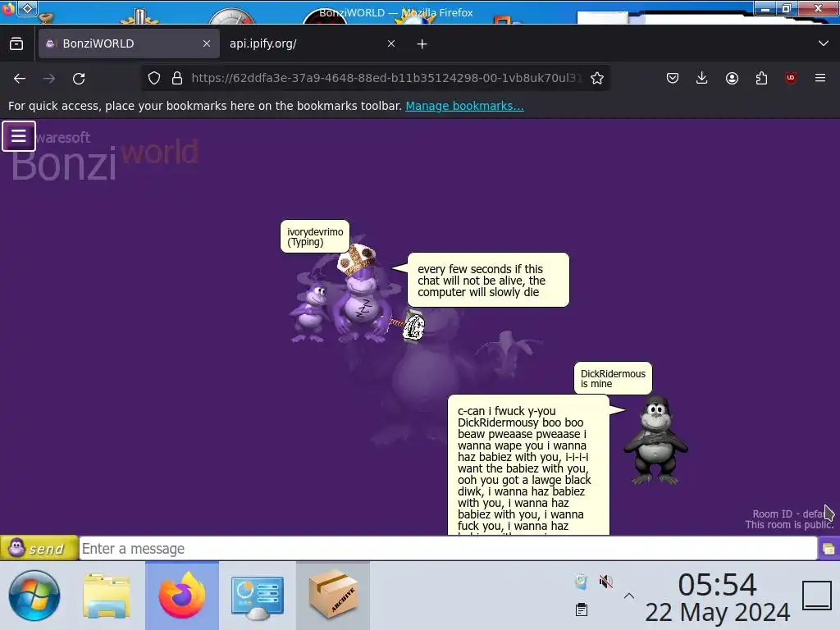Click the diamond pin icon in titlebar

click(x=27, y=8)
